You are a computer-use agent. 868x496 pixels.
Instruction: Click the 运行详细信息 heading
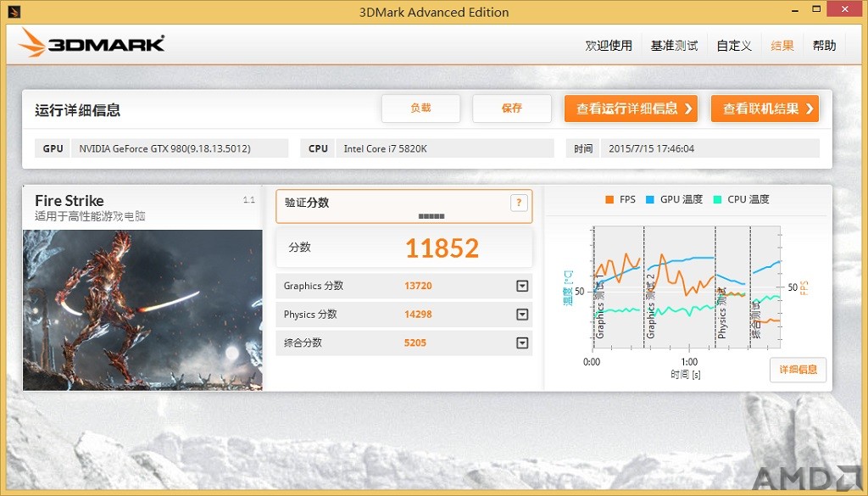(x=77, y=110)
